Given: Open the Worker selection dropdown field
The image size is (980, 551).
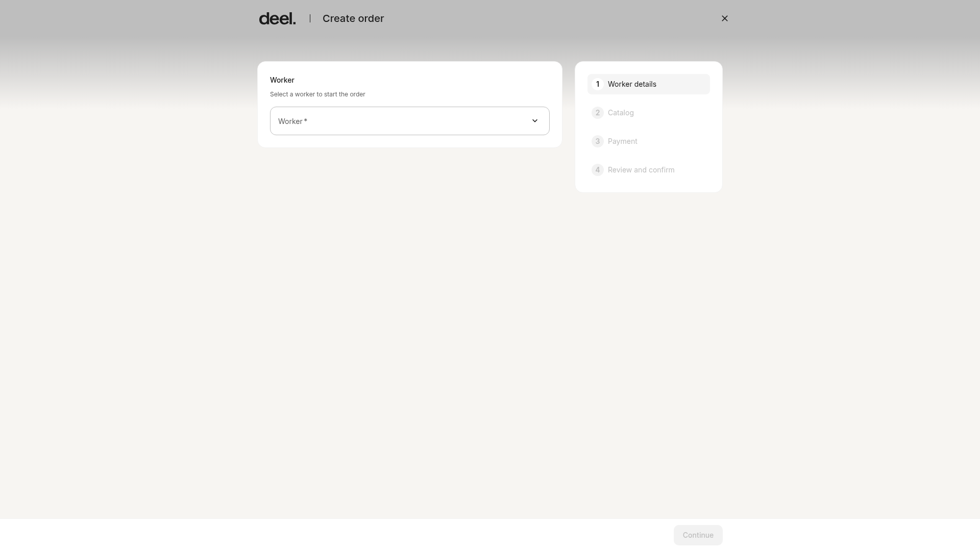Looking at the screenshot, I should tap(409, 121).
